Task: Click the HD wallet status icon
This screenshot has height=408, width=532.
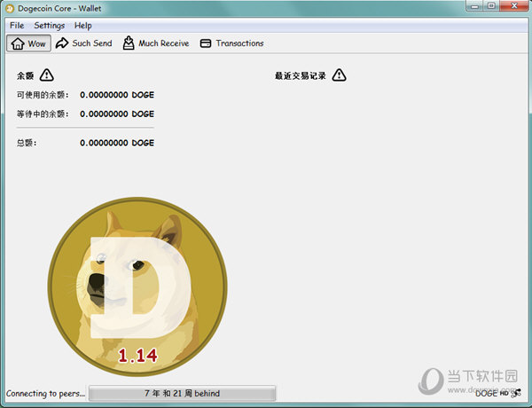Action: [x=505, y=393]
